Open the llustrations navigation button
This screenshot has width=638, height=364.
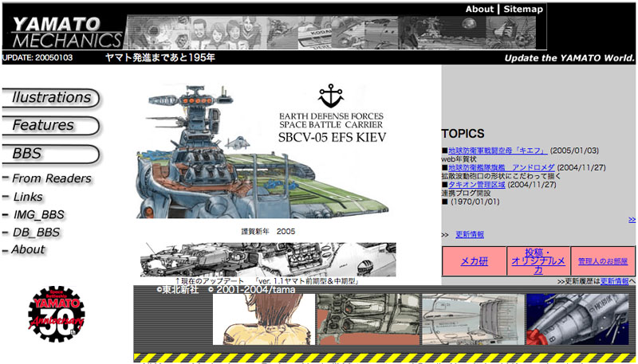click(51, 97)
